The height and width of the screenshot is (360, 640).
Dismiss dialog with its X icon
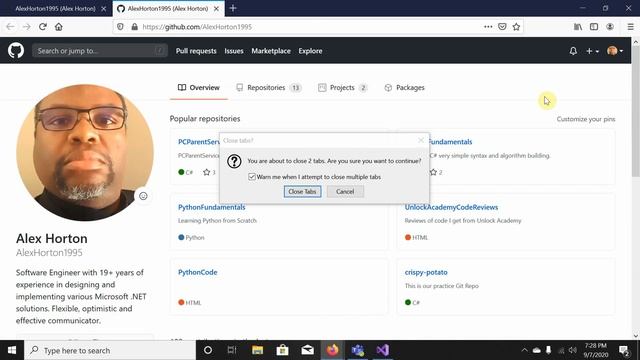(x=421, y=140)
